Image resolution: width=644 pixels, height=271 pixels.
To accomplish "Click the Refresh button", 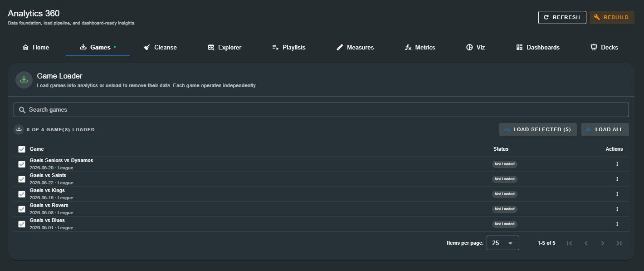I will (562, 17).
